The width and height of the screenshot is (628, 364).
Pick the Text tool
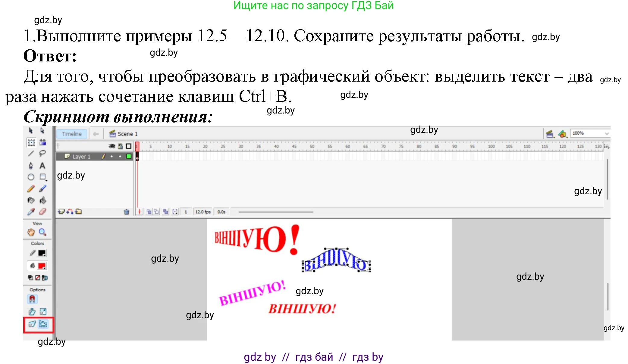click(42, 165)
